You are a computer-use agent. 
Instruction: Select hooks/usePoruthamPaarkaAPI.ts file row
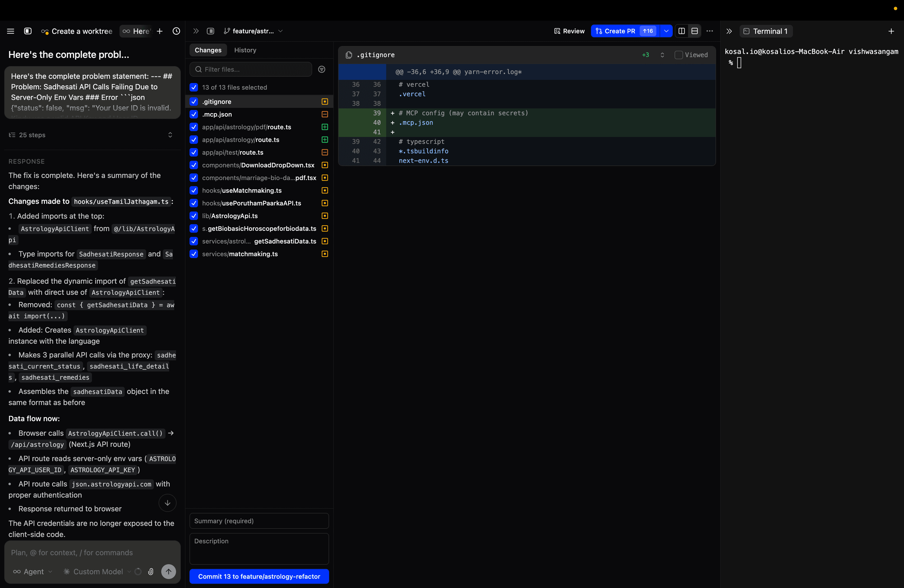[x=259, y=203]
